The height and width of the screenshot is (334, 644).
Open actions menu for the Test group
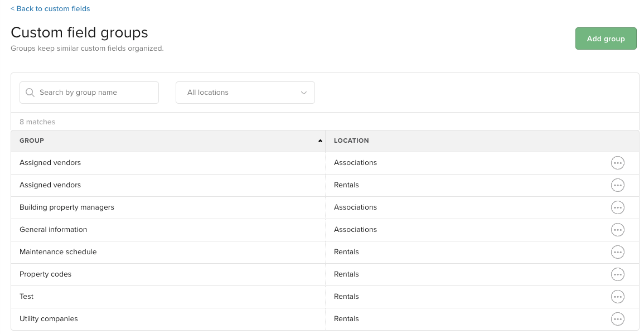pos(618,297)
